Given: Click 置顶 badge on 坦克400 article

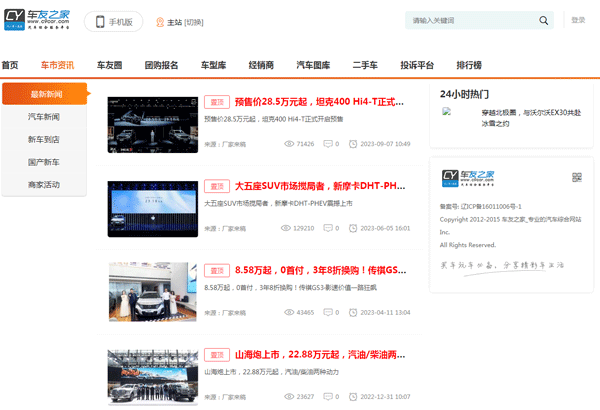Looking at the screenshot, I should click(x=217, y=102).
